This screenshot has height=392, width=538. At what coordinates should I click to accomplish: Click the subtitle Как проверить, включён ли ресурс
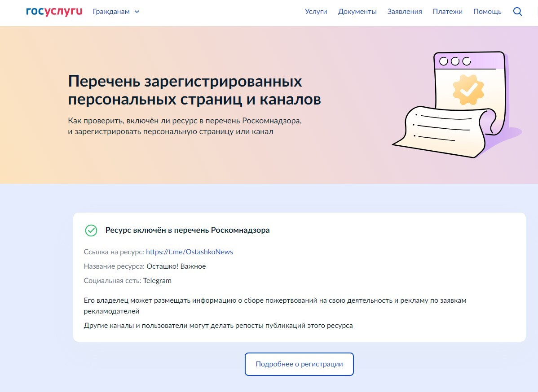point(185,126)
